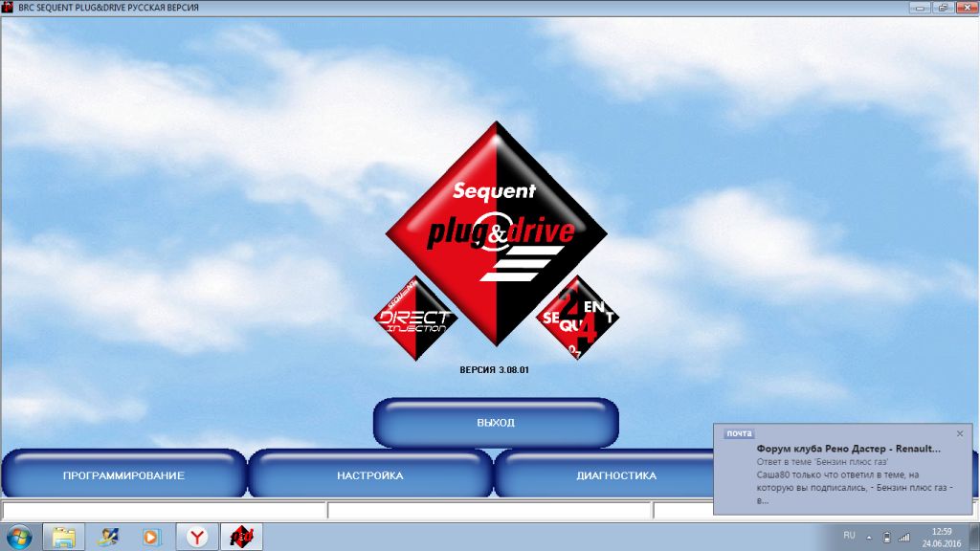The height and width of the screenshot is (551, 980).
Task: Click the battery tray icon
Action: [x=886, y=537]
